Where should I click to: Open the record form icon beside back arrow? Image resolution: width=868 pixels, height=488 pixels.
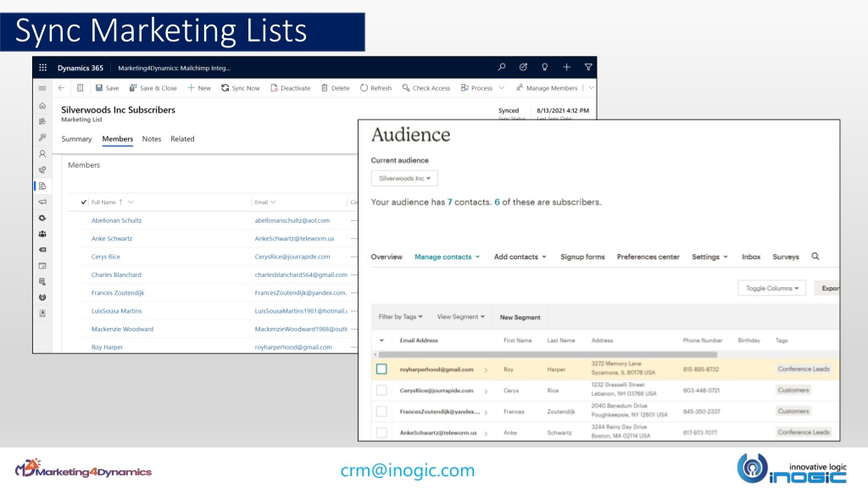(x=81, y=88)
